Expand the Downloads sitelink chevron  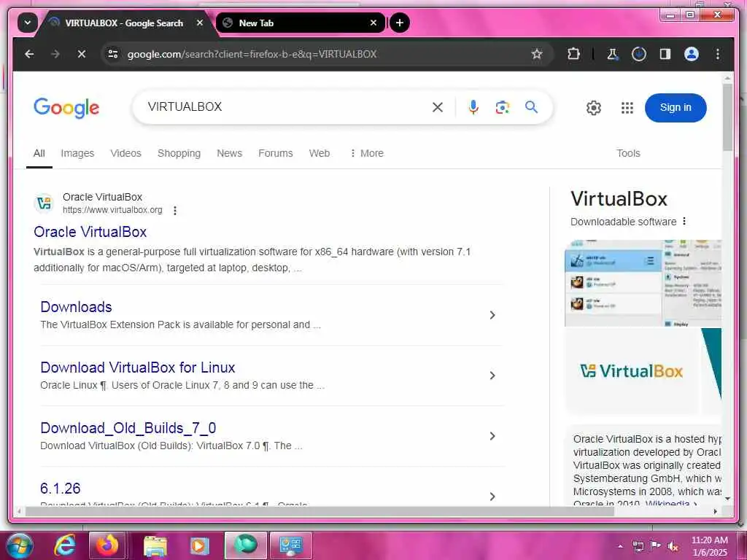pos(492,315)
